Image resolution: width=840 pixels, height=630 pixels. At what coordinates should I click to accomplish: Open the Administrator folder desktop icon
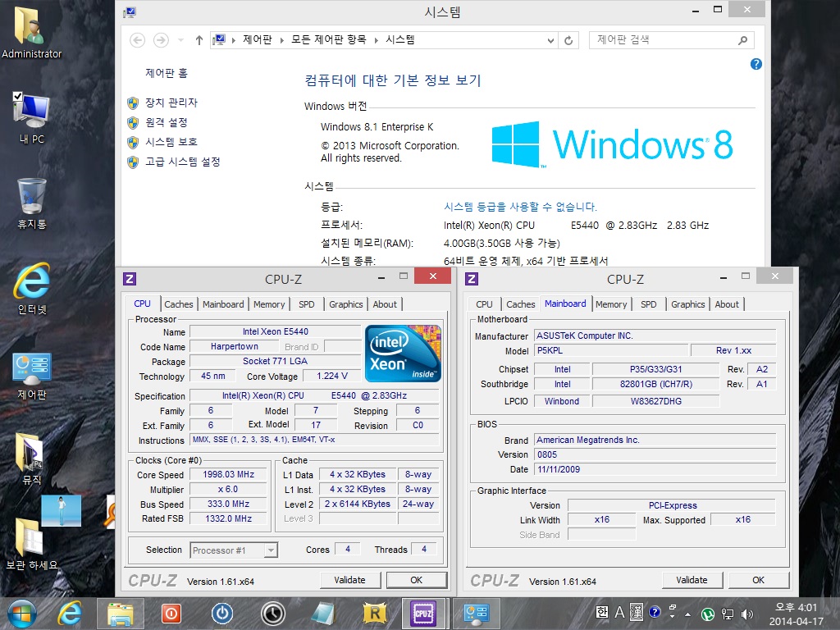click(x=31, y=32)
